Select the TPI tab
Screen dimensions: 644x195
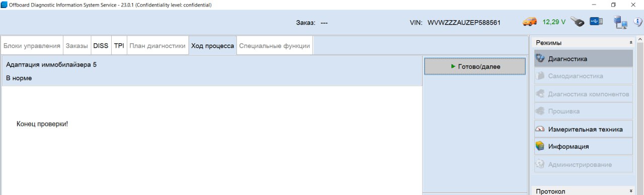[119, 45]
